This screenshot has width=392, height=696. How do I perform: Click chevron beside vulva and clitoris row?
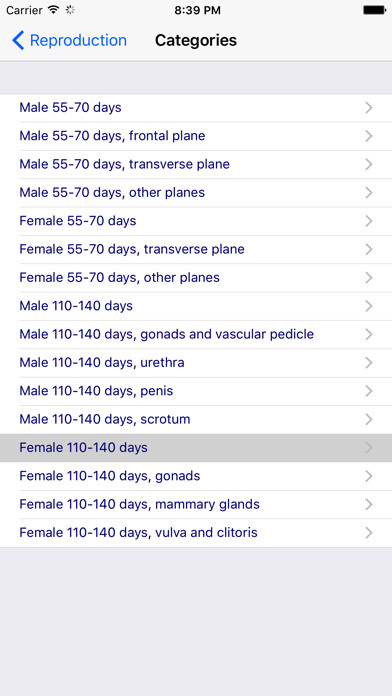(368, 533)
